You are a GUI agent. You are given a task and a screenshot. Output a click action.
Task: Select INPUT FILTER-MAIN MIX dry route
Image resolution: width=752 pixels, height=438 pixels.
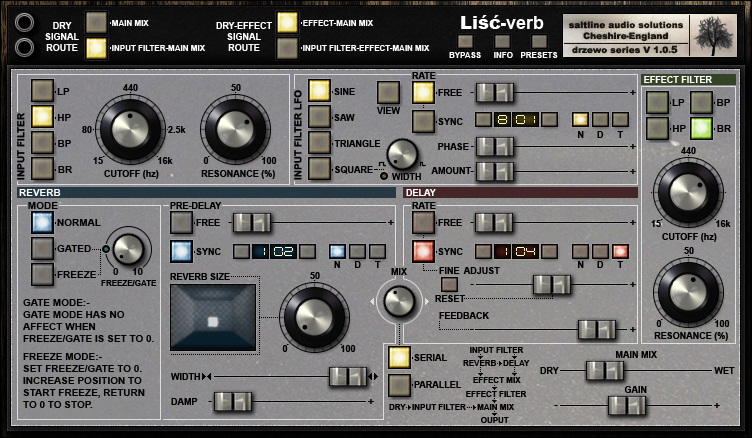[96, 48]
